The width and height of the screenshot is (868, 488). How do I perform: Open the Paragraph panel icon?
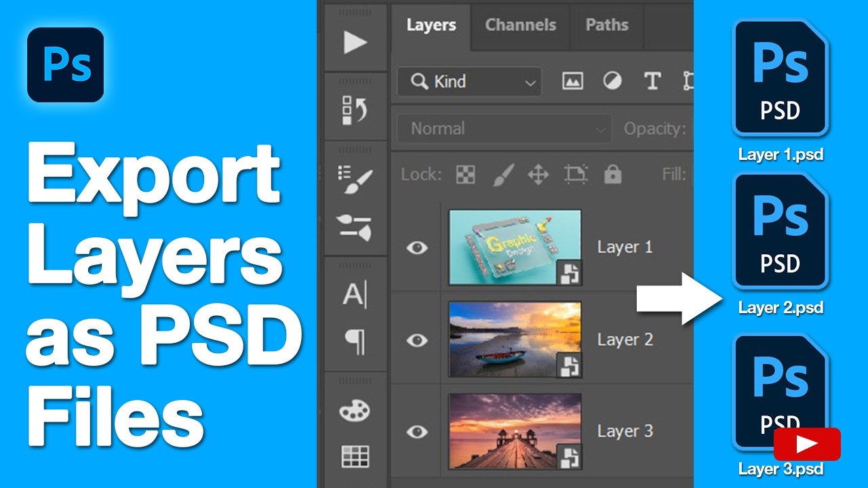(355, 342)
